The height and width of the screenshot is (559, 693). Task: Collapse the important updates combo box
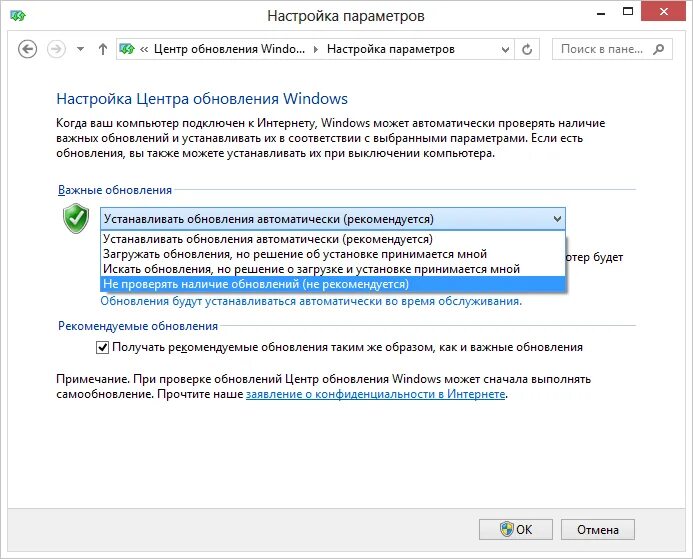click(x=333, y=219)
